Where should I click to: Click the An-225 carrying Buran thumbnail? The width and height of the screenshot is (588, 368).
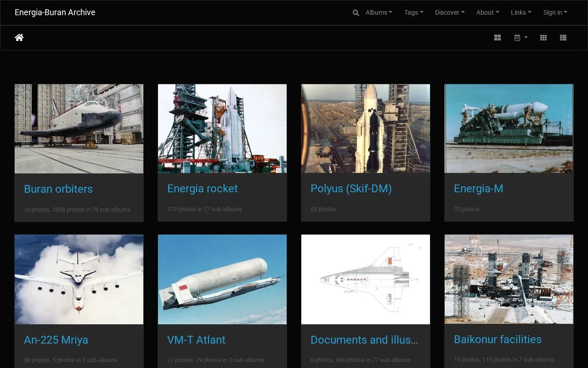tap(79, 280)
